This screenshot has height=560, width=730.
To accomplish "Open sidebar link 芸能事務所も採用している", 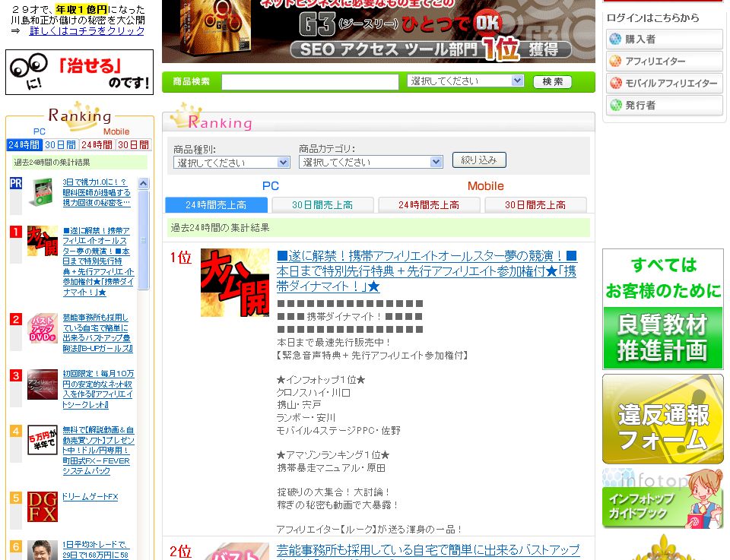I will pyautogui.click(x=98, y=333).
